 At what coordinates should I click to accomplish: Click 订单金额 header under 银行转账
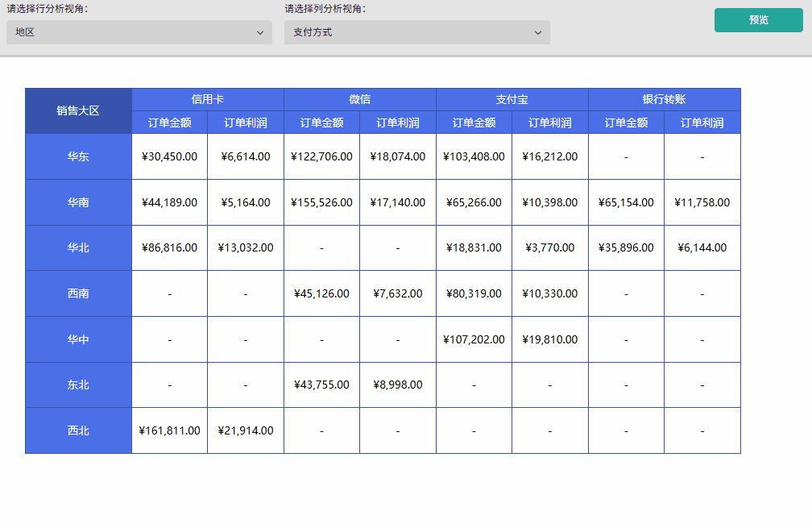point(626,123)
